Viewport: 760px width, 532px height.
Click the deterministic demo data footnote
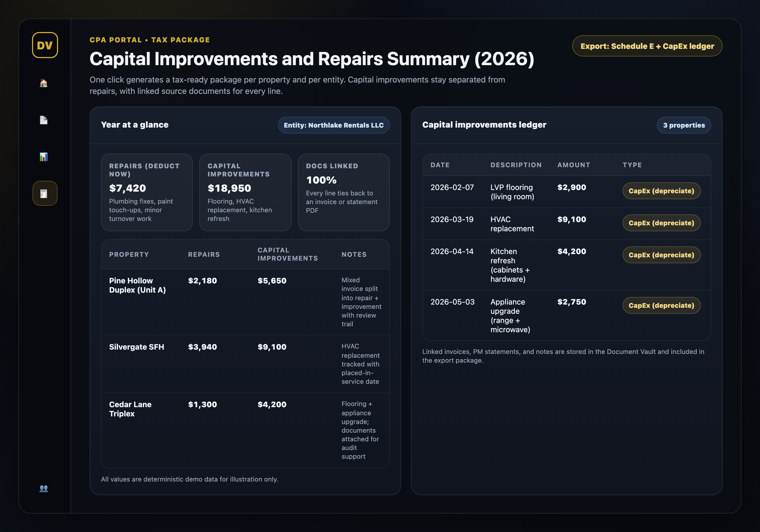[x=189, y=479]
